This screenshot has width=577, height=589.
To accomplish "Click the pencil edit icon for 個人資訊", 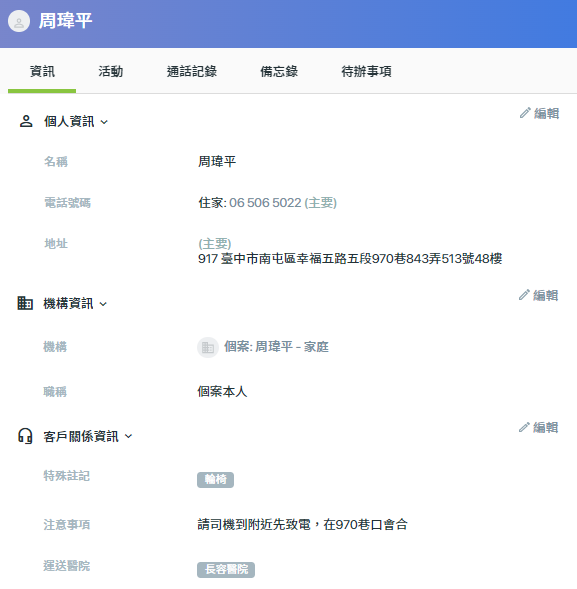I will 525,113.
